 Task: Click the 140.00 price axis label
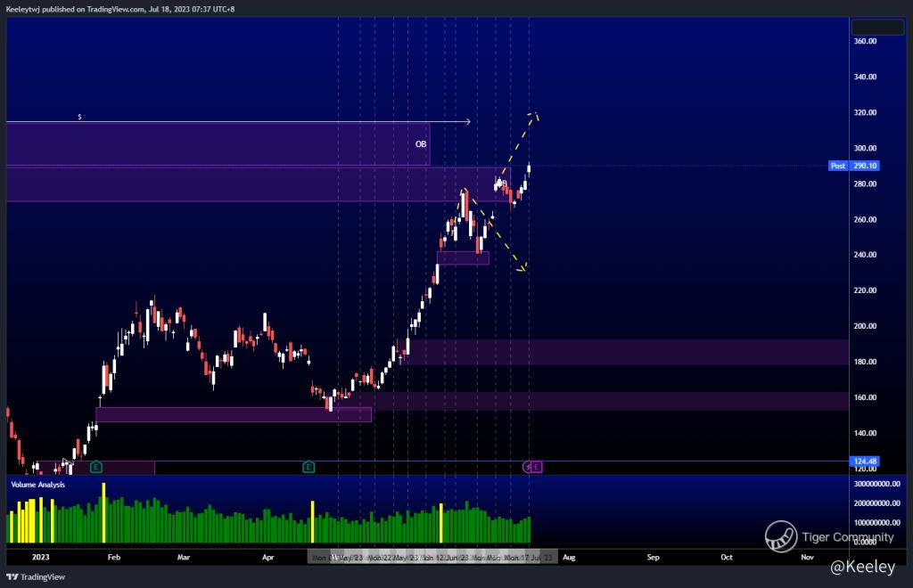click(x=865, y=433)
